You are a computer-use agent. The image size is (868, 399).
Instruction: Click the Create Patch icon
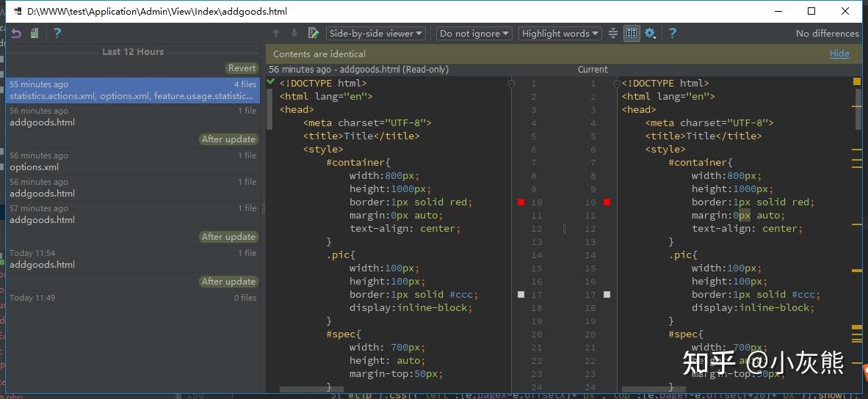point(35,33)
